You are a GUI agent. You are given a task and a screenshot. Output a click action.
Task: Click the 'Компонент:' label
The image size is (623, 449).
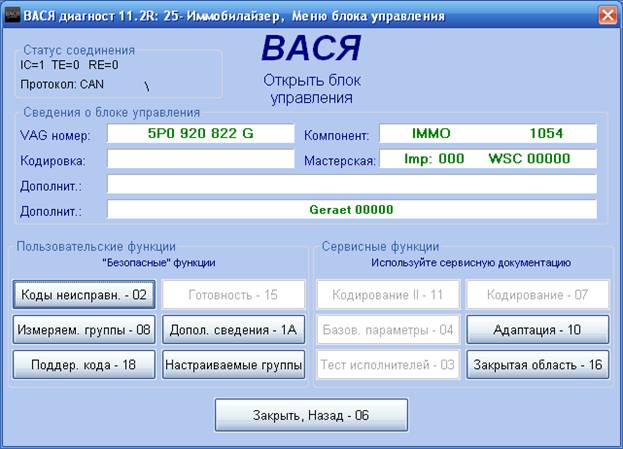tap(337, 136)
